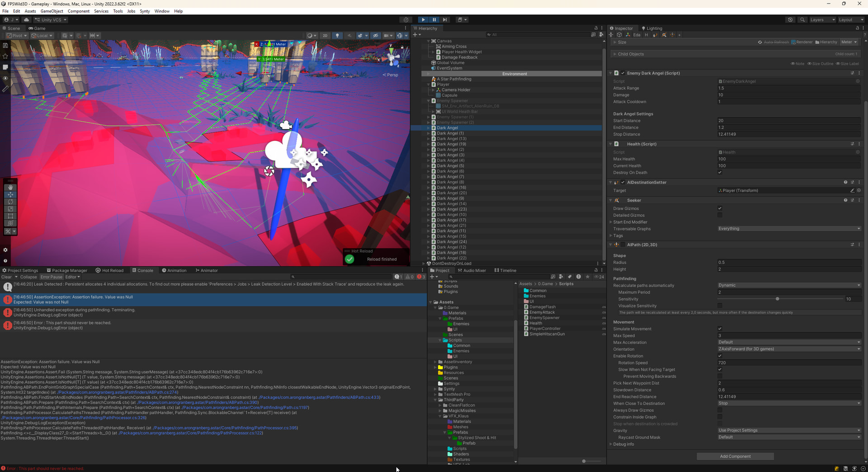Viewport: 868px width, 472px height.
Task: Adjust the Sensitivity slider handle
Action: coord(777,299)
